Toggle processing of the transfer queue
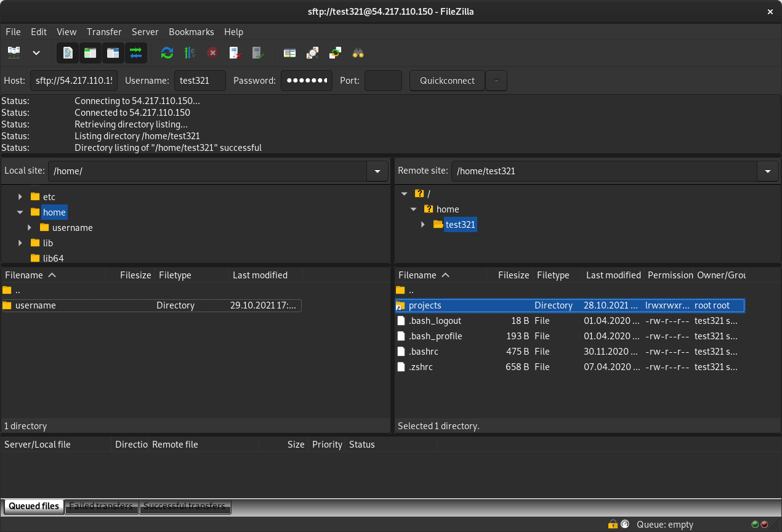 click(x=190, y=53)
